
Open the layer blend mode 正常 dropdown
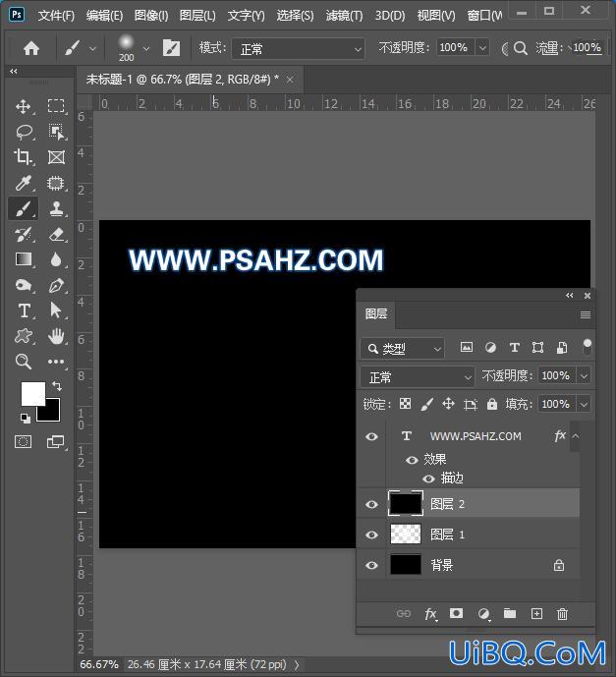418,377
